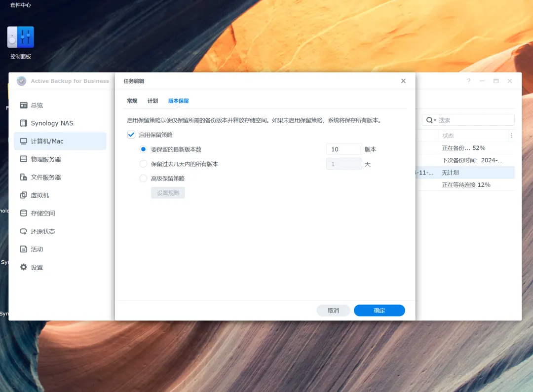
Task: Click the 确定 button
Action: tap(380, 311)
